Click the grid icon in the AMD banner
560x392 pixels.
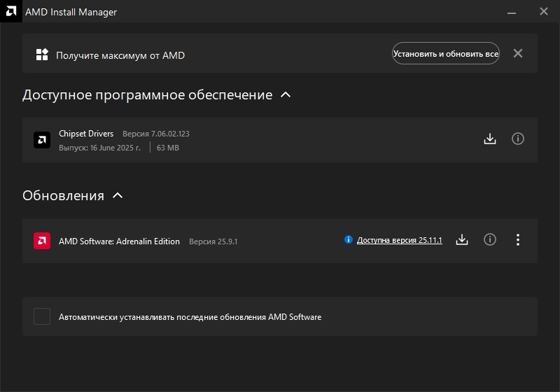click(x=42, y=54)
